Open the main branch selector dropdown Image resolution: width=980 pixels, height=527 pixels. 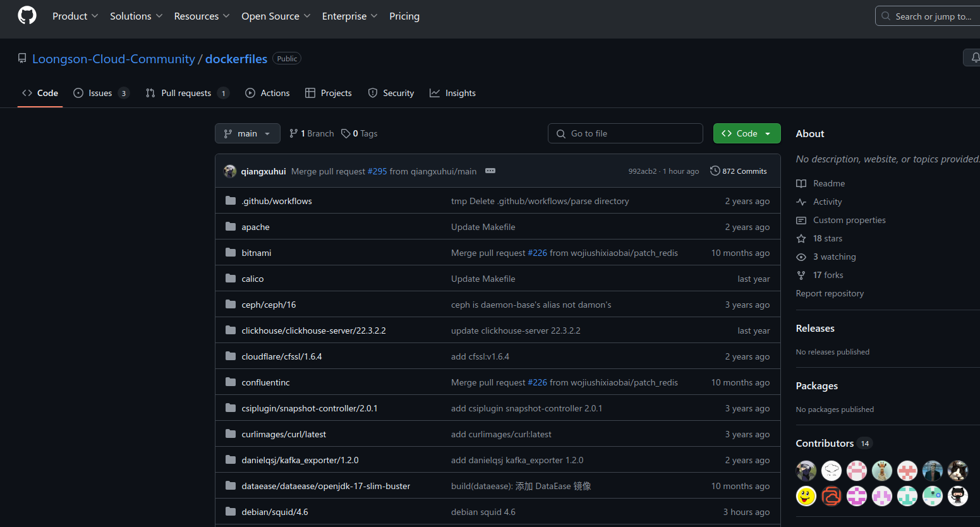pyautogui.click(x=248, y=133)
